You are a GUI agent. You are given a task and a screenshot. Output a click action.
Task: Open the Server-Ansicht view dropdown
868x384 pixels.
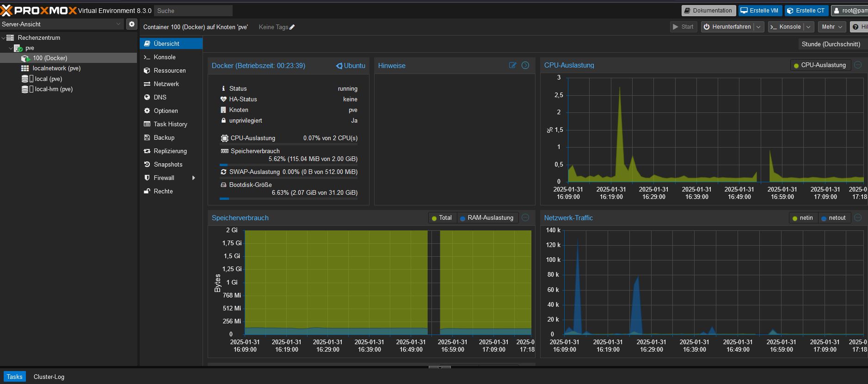point(62,24)
